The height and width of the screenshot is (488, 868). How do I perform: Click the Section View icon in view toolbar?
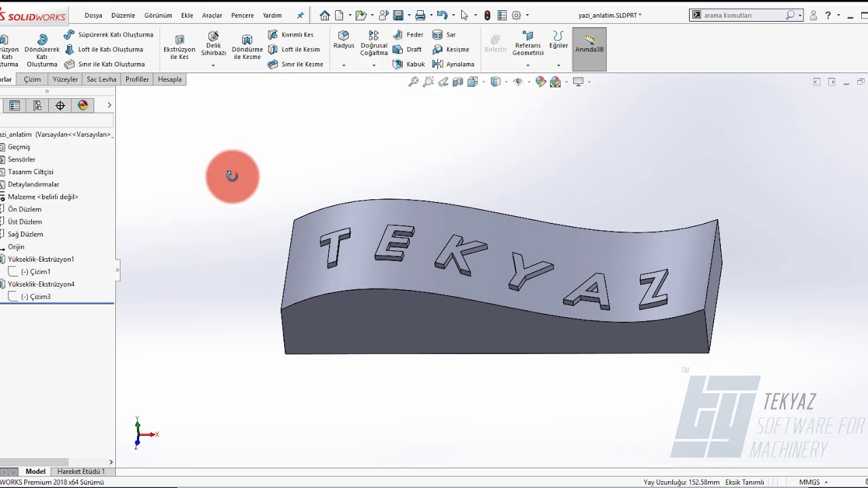pyautogui.click(x=458, y=82)
